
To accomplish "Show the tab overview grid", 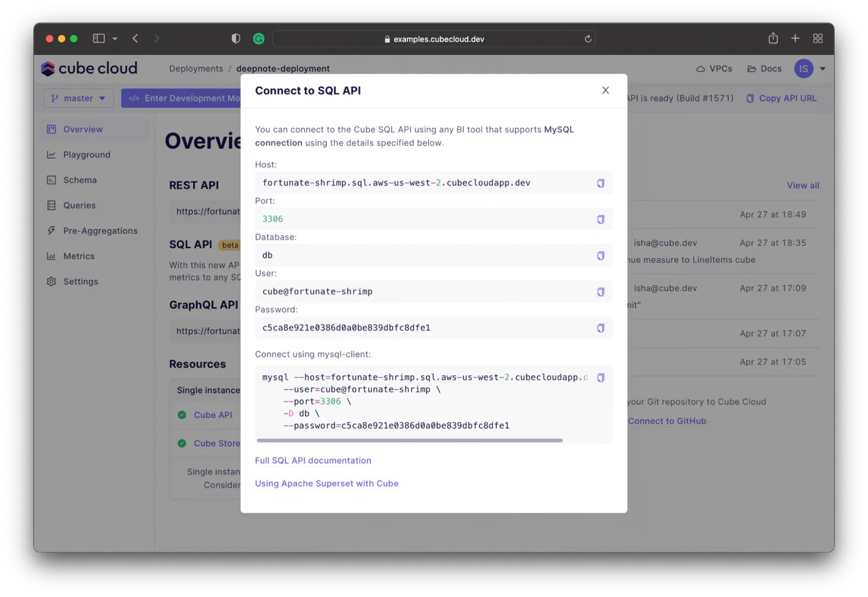I will point(818,38).
